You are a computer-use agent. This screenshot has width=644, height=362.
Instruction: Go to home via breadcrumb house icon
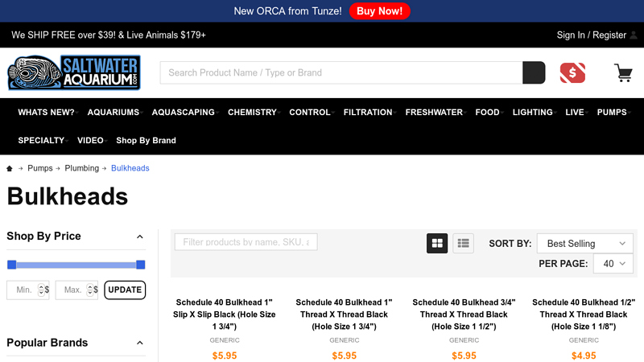point(10,168)
